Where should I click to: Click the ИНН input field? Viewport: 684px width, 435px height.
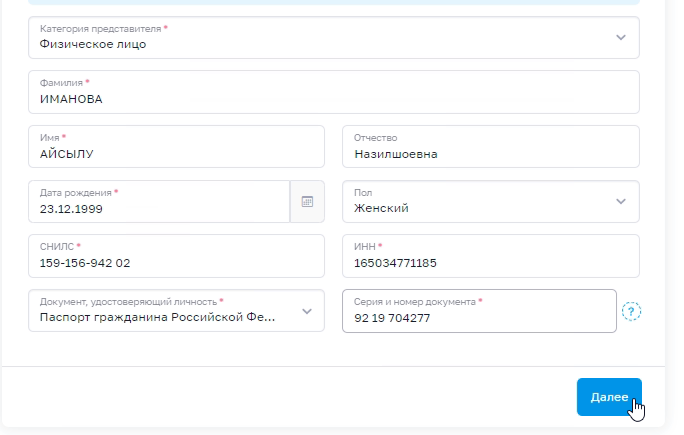coord(491,256)
